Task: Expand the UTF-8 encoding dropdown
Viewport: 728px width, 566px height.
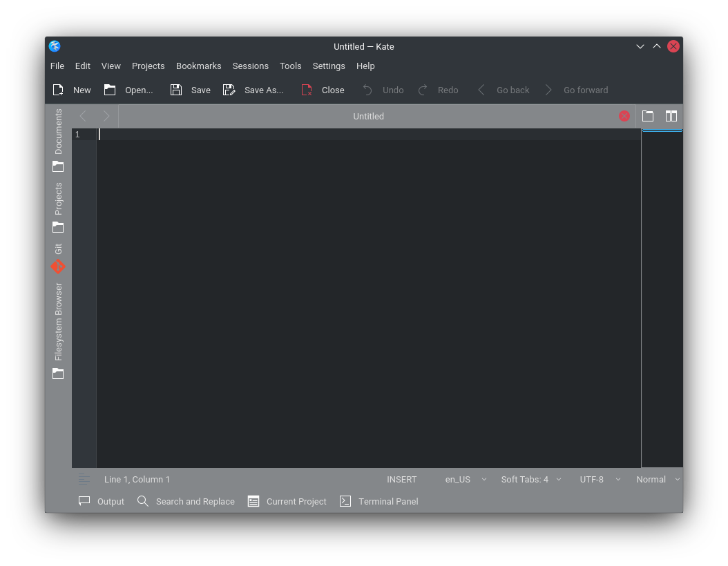Action: [x=600, y=479]
